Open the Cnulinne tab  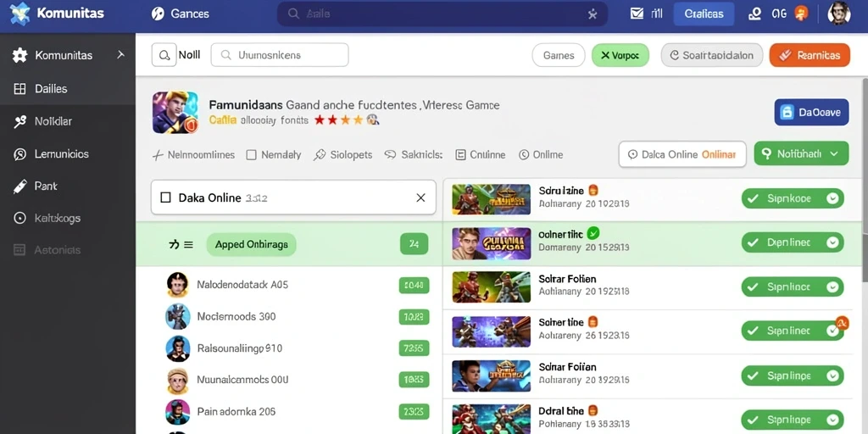pos(480,155)
